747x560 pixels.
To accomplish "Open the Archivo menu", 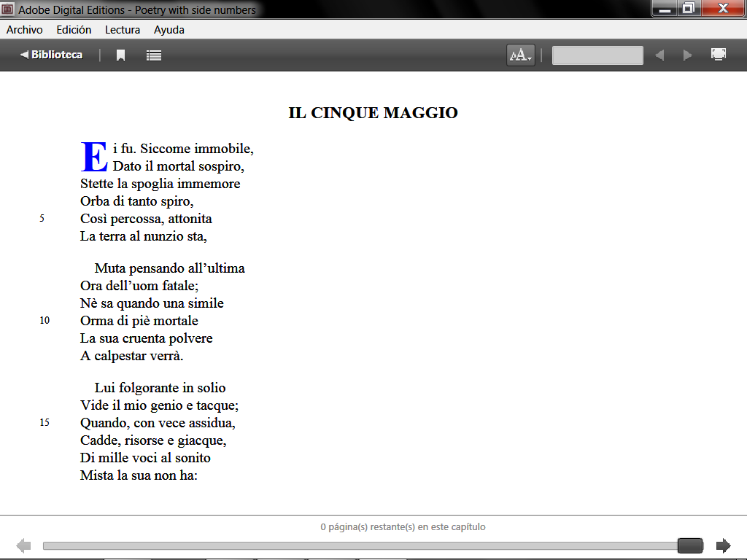I will click(24, 29).
